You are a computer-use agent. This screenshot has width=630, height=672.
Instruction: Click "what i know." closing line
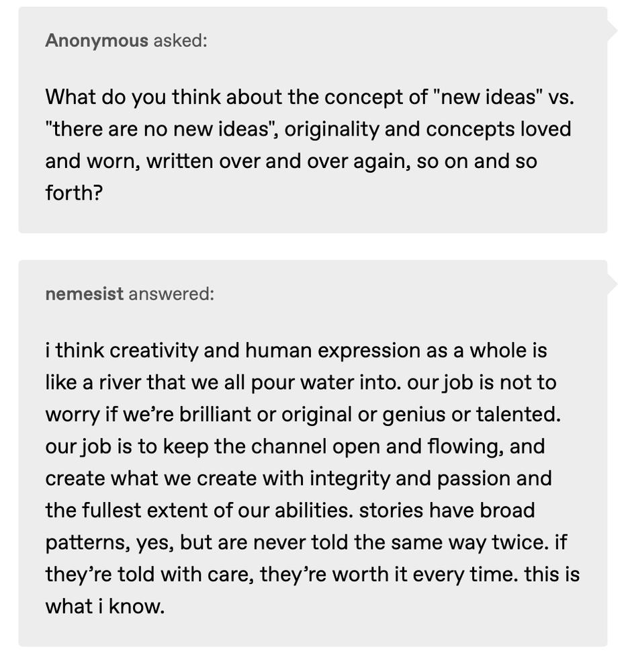pos(105,606)
